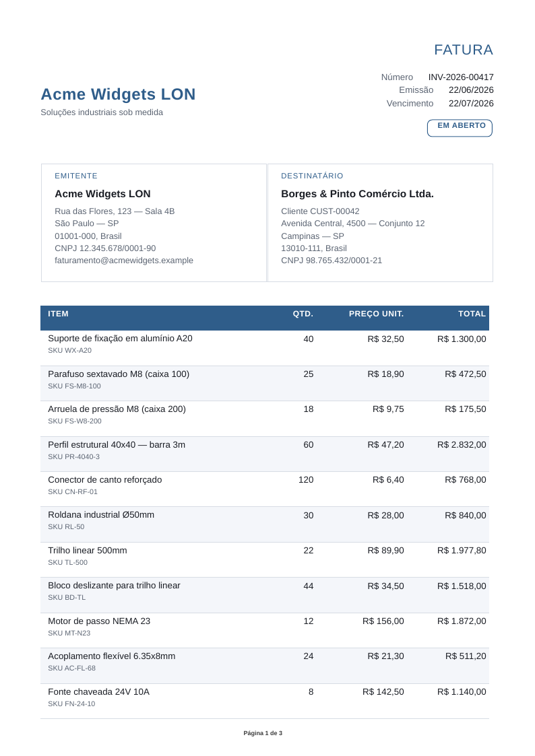
Task: Click the address Rua das Flores, 123
Action: 93,211
